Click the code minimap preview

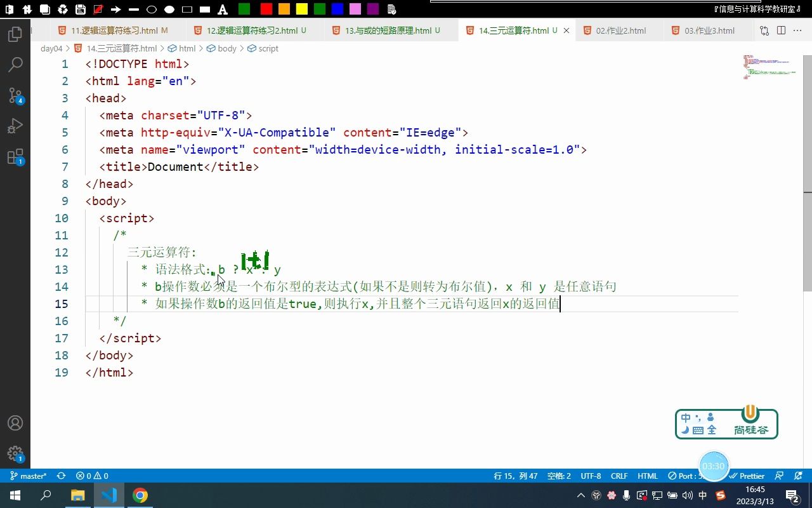(x=770, y=67)
